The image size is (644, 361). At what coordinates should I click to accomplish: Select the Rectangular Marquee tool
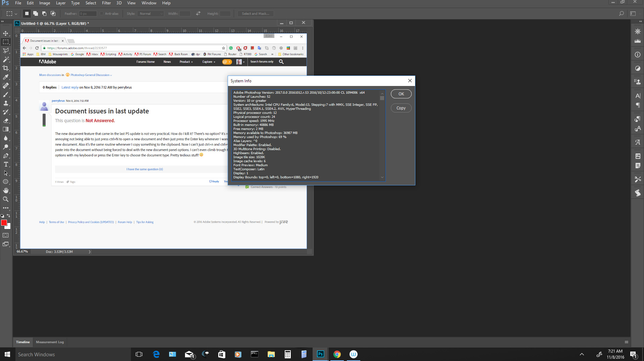coord(6,42)
